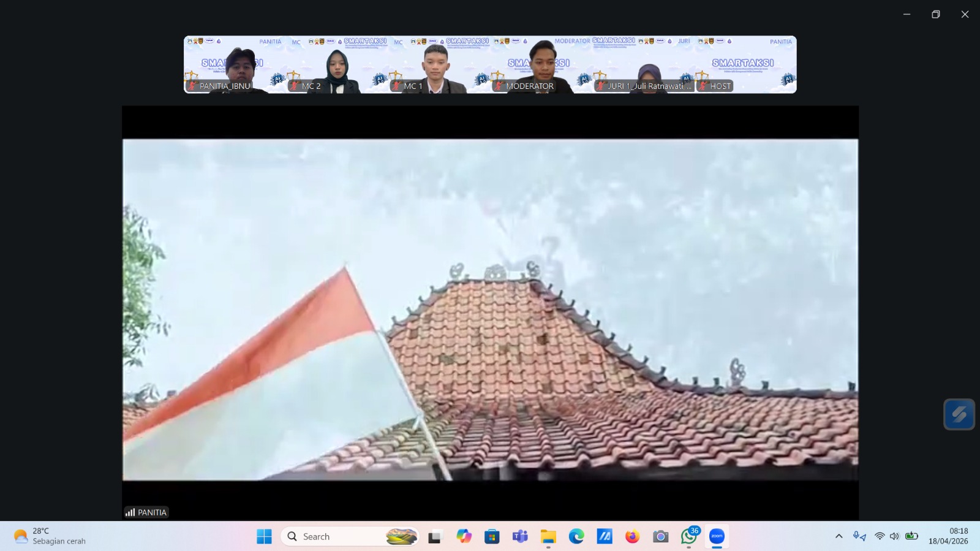Open Microsoft Edge from the taskbar
This screenshot has width=980, height=551.
576,537
